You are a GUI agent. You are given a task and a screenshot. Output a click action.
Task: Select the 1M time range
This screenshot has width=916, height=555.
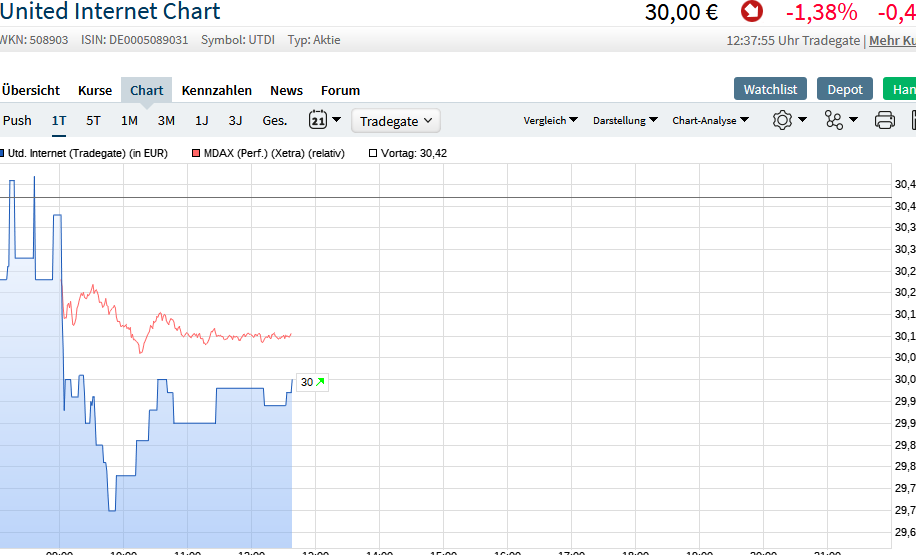(129, 121)
